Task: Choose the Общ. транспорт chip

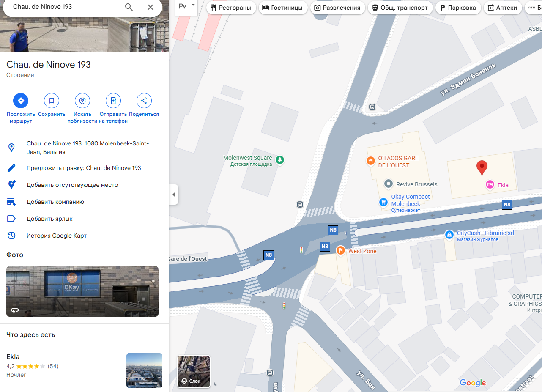Action: pos(400,8)
